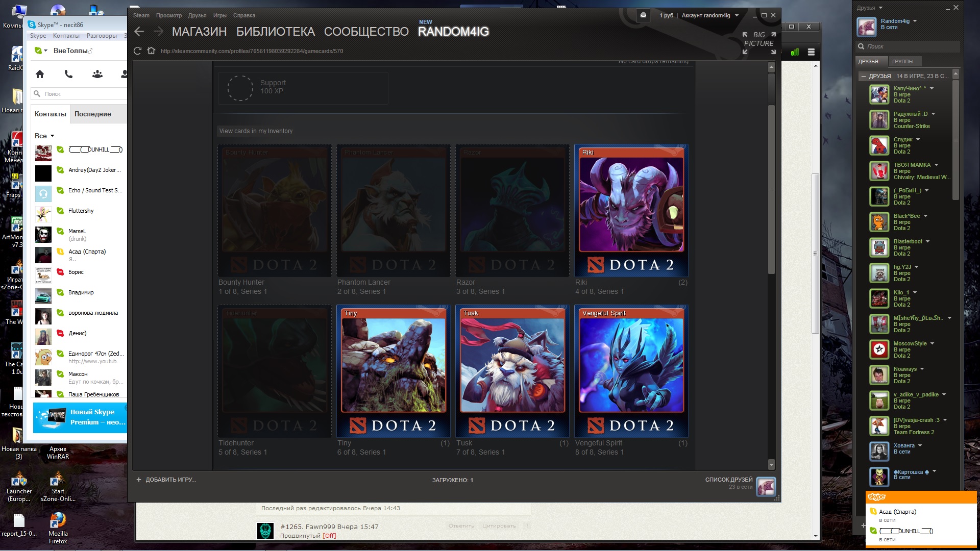Switch to Контакты tab in Skype
Image resolution: width=980 pixels, height=551 pixels.
pyautogui.click(x=50, y=114)
